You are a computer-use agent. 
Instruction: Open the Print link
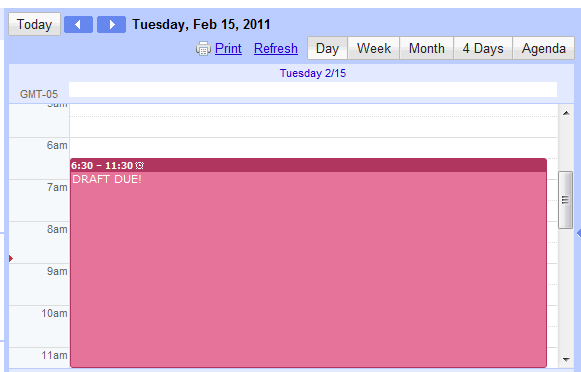[228, 49]
